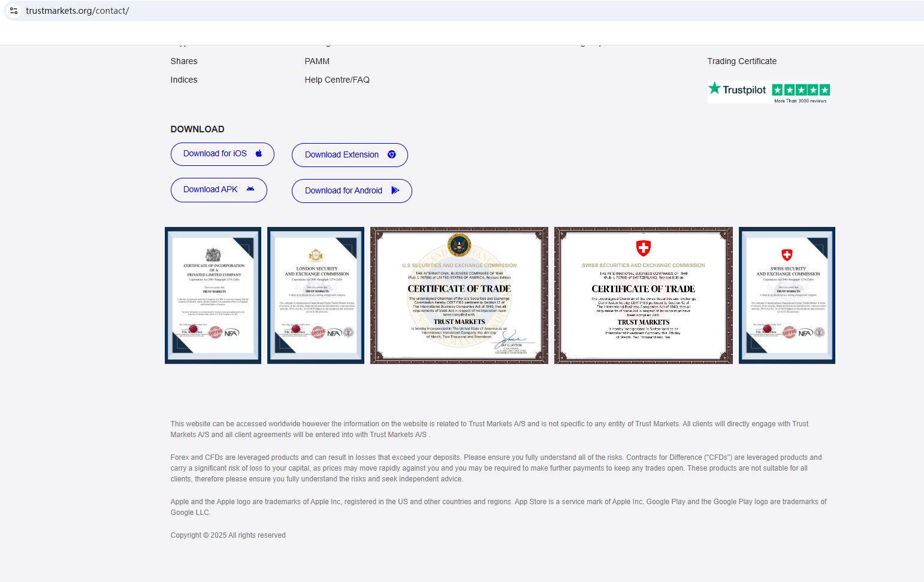Click paragraph starting "Forex and CFDs are leveraged"

point(496,468)
